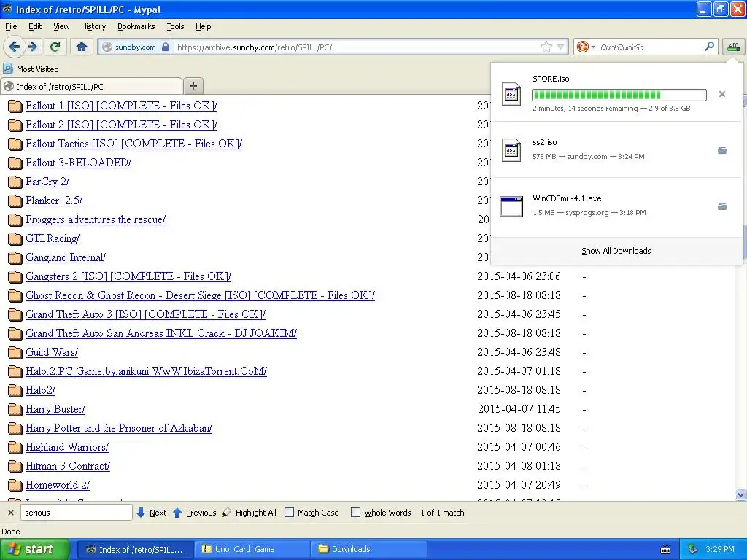Reload the current page
Viewport: 747px width, 560px height.
pos(55,47)
